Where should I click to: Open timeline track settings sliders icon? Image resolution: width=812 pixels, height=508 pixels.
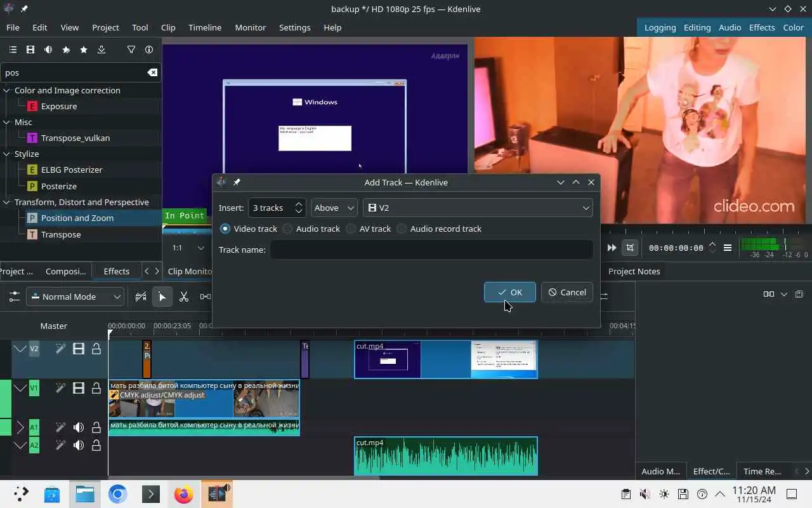click(x=14, y=297)
